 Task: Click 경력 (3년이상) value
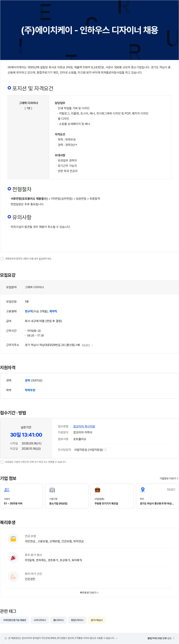click(33, 380)
